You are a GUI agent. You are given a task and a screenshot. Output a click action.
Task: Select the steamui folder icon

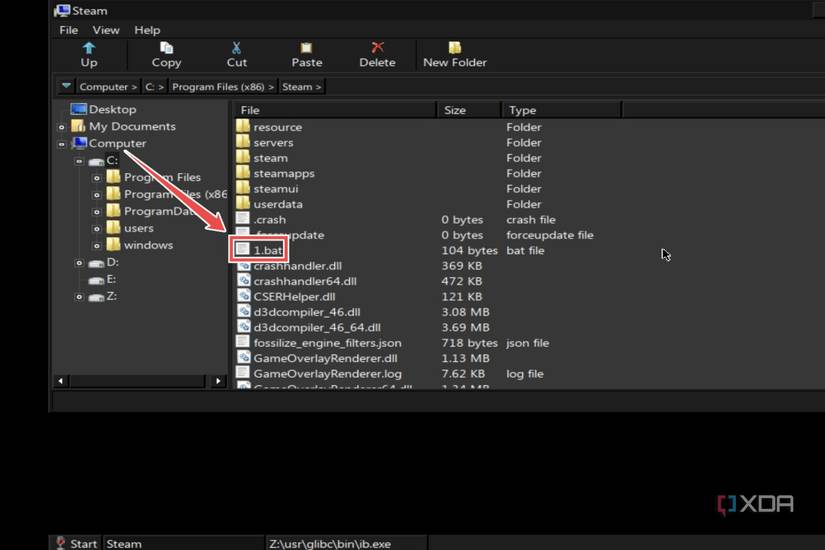click(x=243, y=188)
